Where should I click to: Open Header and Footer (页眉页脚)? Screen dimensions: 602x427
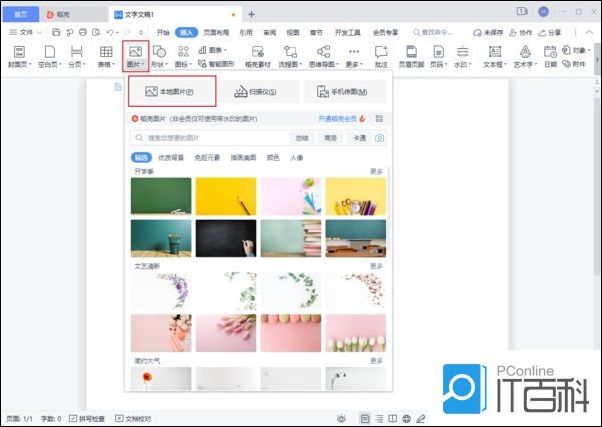(x=411, y=57)
